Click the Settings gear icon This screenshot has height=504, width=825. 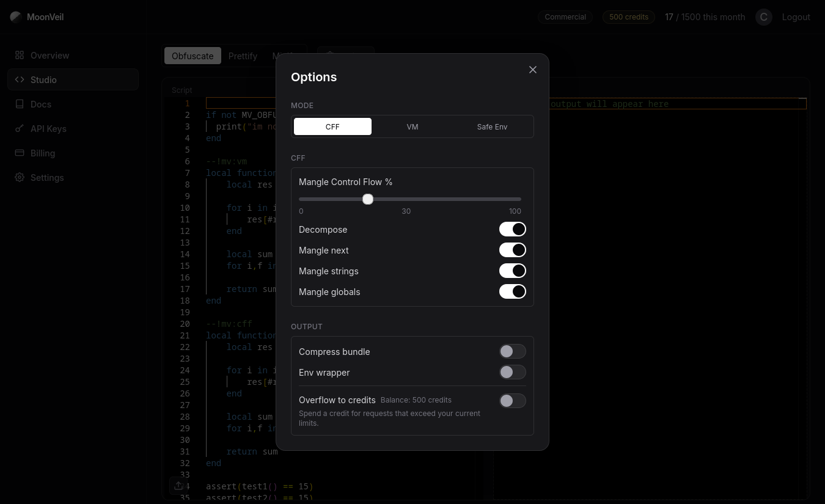coord(20,177)
